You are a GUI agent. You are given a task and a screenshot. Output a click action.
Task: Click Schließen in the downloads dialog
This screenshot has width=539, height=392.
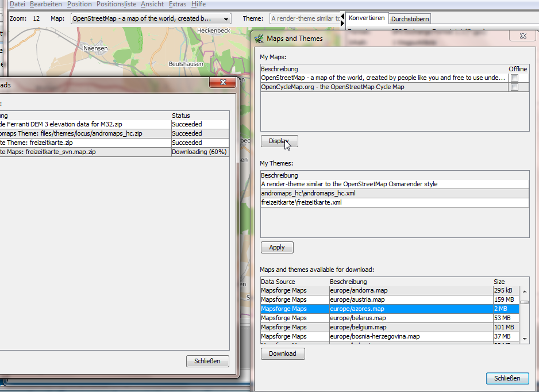point(207,361)
